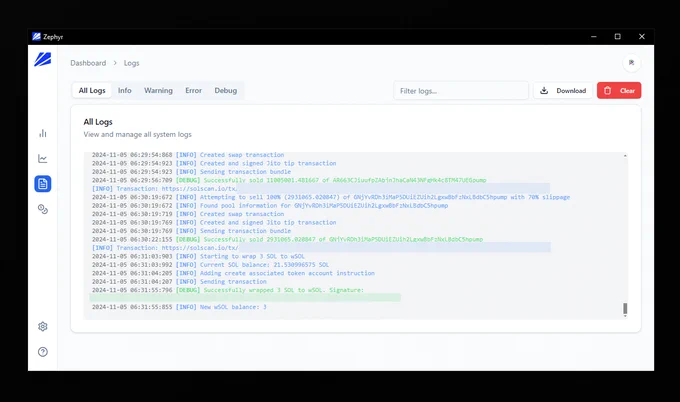Click the 06:30:19:672 'Found pool information' line
Image resolution: width=680 pixels, height=402 pixels.
pyautogui.click(x=270, y=206)
